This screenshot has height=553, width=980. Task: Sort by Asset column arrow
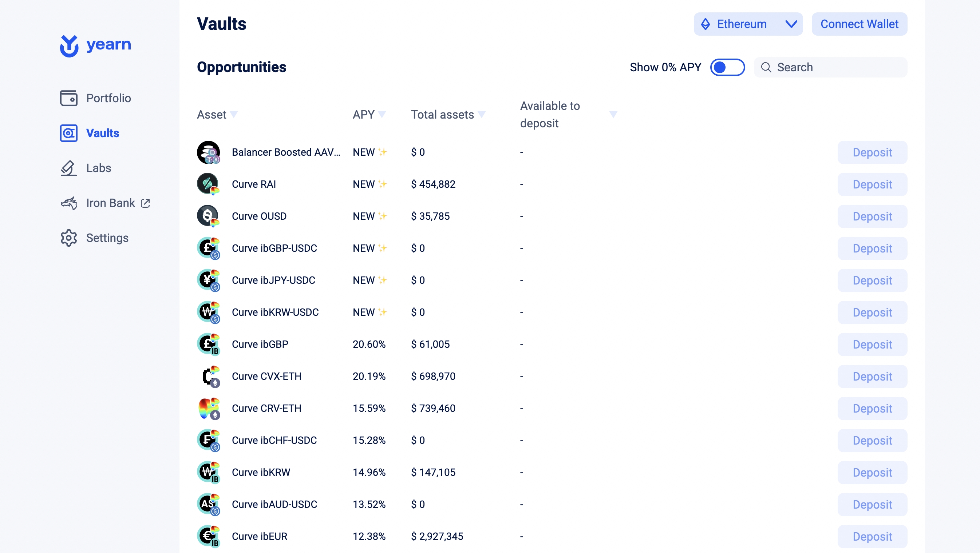point(234,114)
